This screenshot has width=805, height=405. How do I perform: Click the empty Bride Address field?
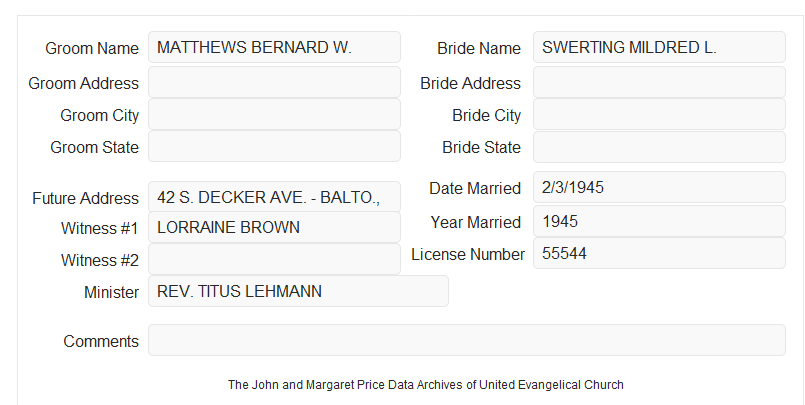[659, 82]
